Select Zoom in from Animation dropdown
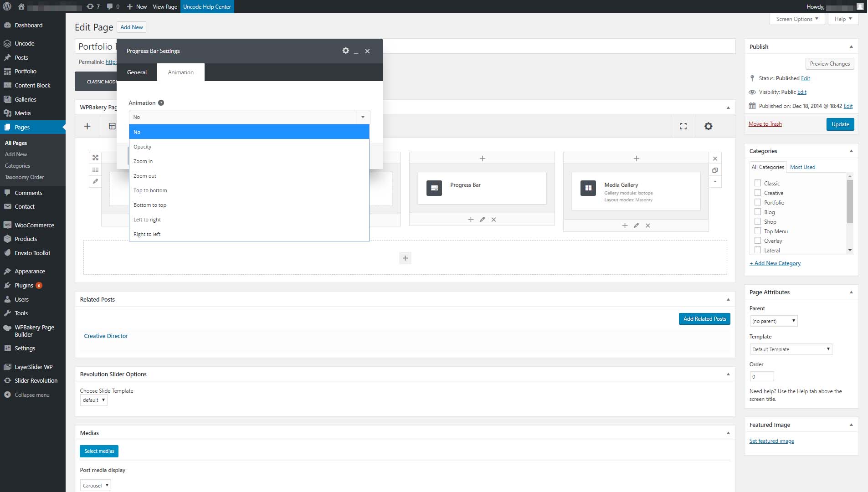868x492 pixels. (143, 161)
